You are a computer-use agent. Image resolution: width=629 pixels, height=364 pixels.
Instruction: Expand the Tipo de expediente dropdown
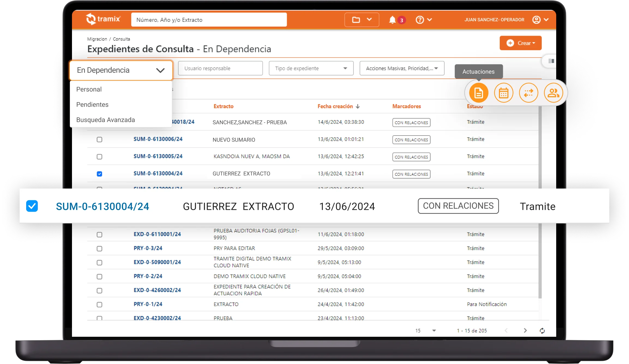pyautogui.click(x=311, y=68)
